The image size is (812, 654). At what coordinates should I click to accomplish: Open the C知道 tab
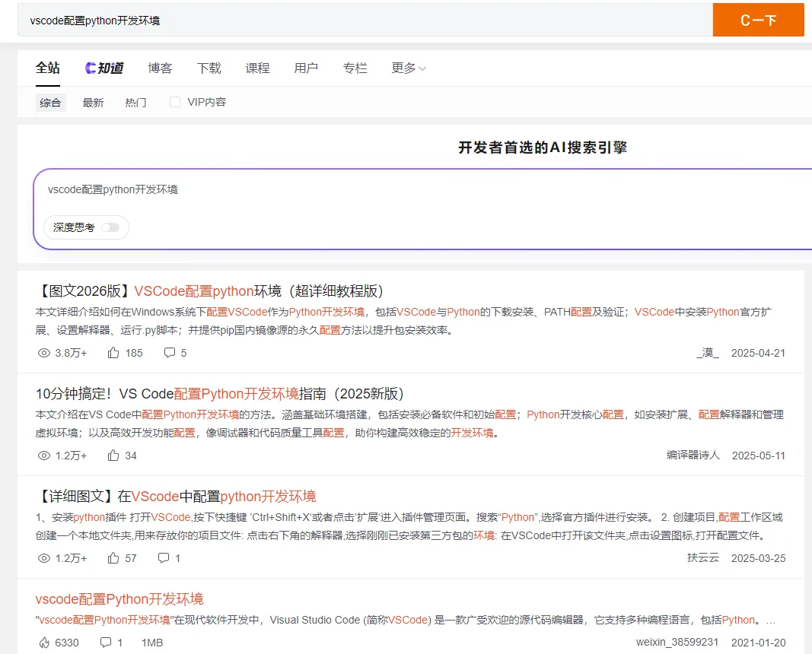(x=104, y=68)
